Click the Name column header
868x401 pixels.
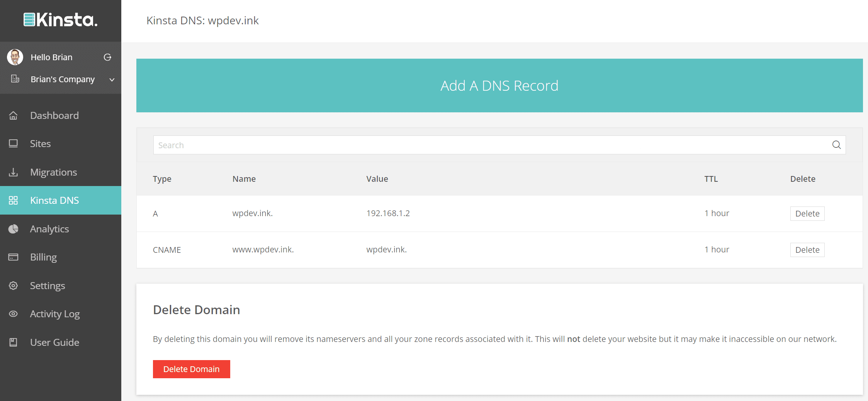[x=244, y=179]
